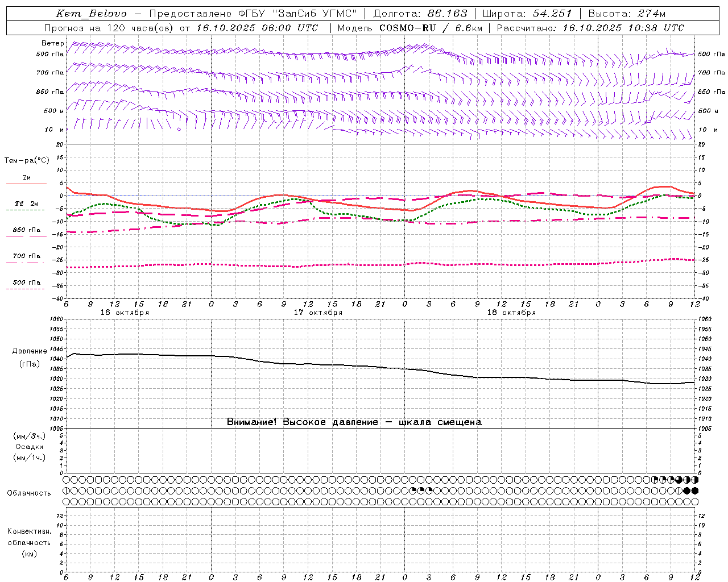Select the station name Kem_Belovo in the header

point(92,14)
